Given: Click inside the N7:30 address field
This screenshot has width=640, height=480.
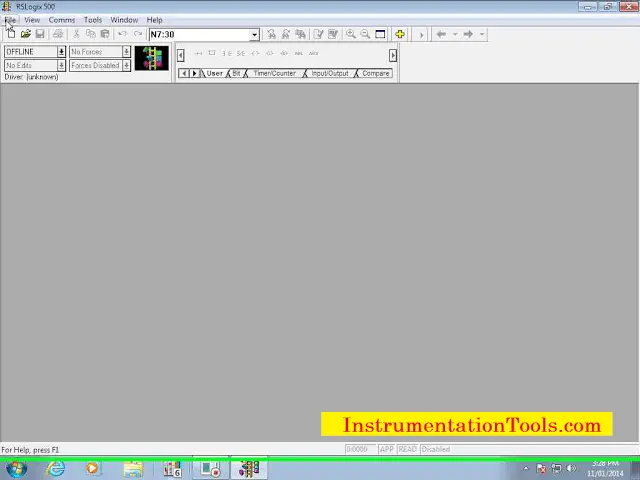Looking at the screenshot, I should click(x=199, y=35).
